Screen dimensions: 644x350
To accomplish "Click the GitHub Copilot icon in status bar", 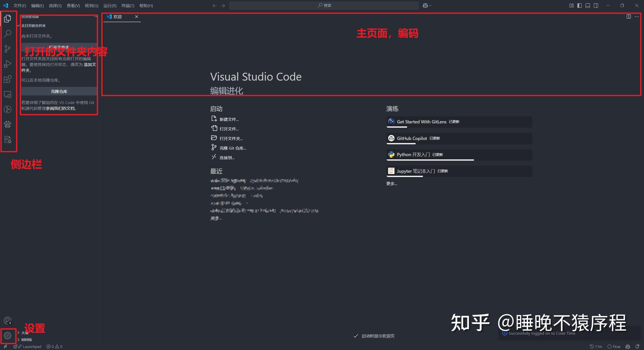I will pos(627,346).
